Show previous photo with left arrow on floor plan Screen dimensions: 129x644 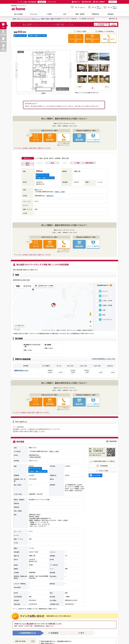[x=17, y=71]
